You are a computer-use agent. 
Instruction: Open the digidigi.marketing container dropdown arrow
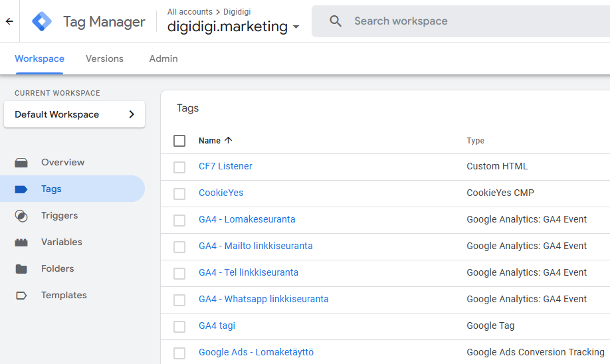pos(296,27)
